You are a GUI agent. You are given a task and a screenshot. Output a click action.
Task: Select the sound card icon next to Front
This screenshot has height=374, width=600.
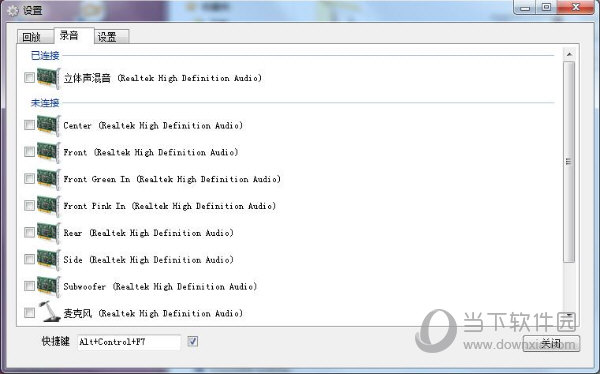click(49, 152)
